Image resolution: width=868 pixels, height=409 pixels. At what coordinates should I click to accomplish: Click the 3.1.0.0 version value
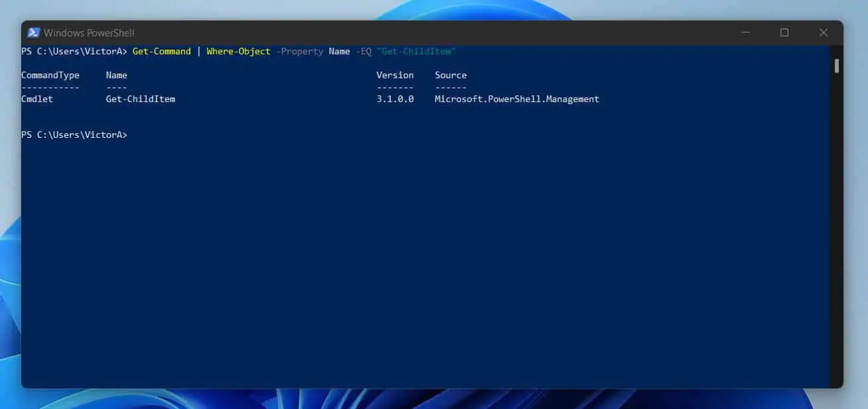(x=395, y=99)
